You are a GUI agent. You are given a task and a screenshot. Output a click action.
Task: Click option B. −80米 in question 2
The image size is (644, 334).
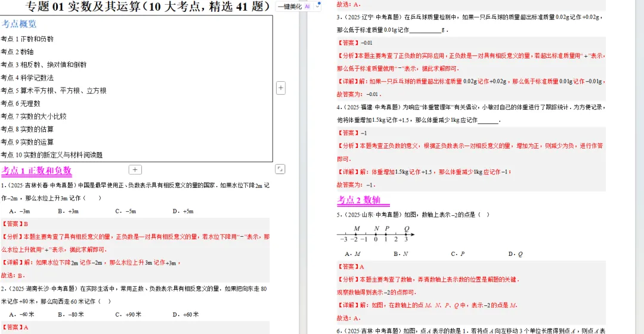click(x=71, y=314)
